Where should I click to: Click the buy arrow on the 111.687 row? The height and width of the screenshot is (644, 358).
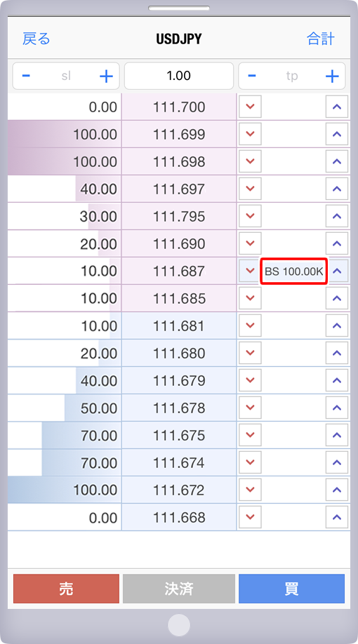[337, 271]
